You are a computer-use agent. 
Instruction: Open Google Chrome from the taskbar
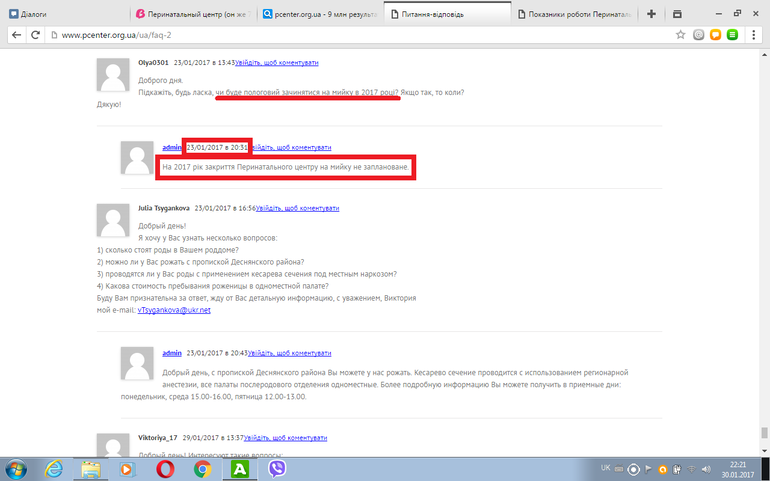(201, 467)
